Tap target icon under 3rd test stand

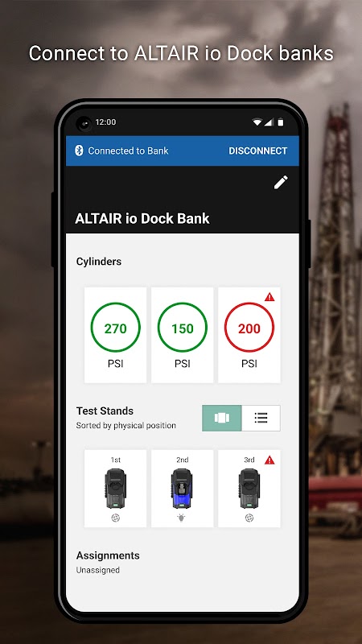[x=249, y=518]
